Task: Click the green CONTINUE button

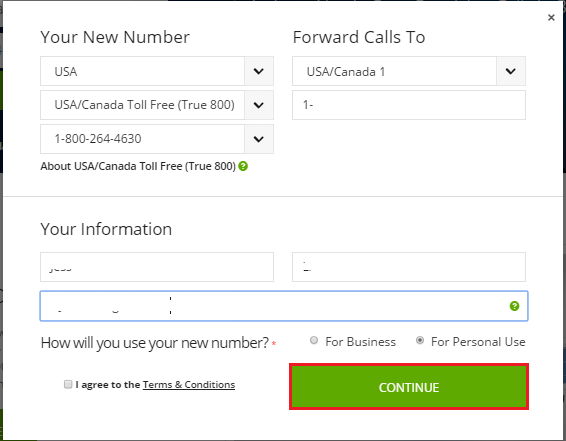Action: click(409, 387)
